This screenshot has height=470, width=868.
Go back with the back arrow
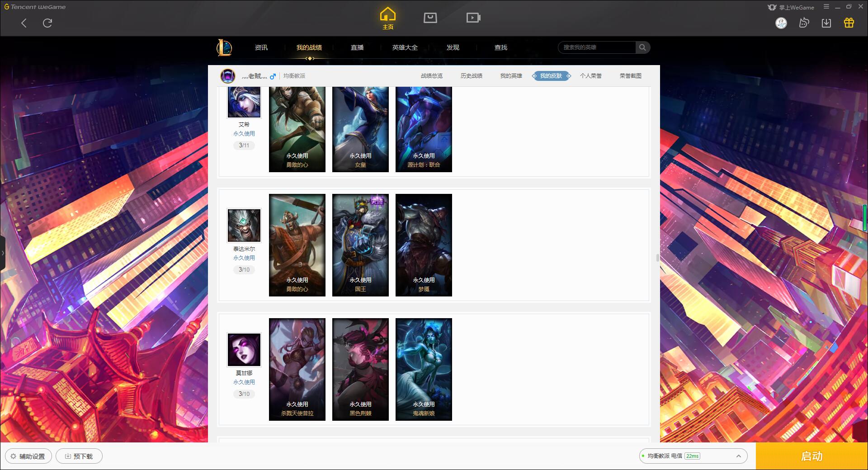(24, 23)
